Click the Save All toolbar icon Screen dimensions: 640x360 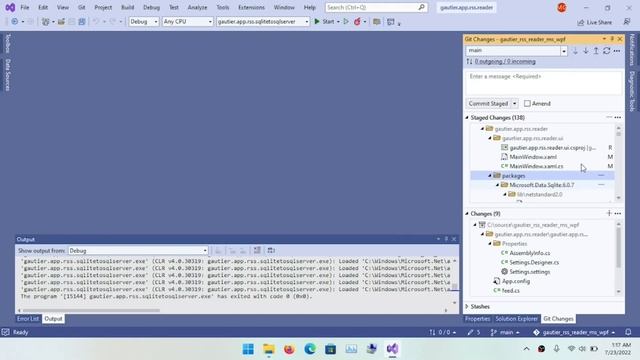[82, 22]
